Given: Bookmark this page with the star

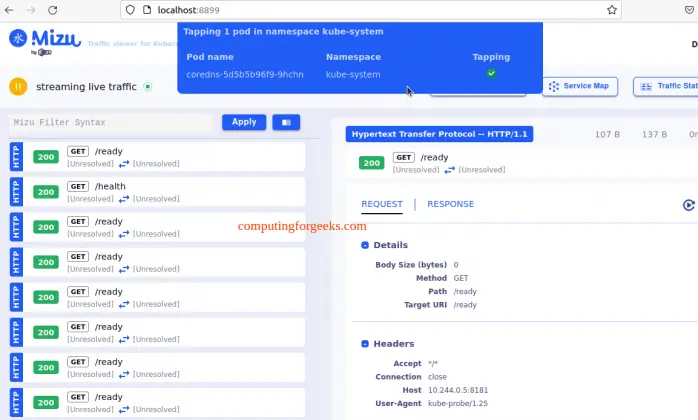Looking at the screenshot, I should pos(612,10).
